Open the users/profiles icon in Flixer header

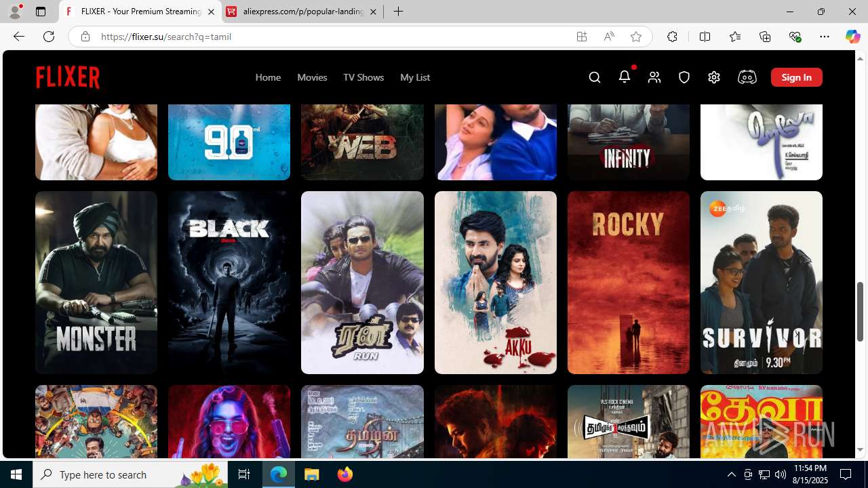point(654,77)
